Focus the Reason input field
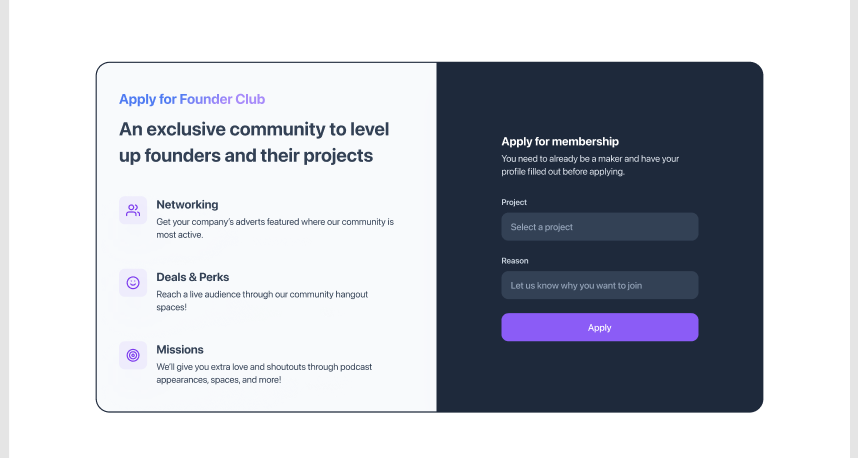 click(x=600, y=285)
